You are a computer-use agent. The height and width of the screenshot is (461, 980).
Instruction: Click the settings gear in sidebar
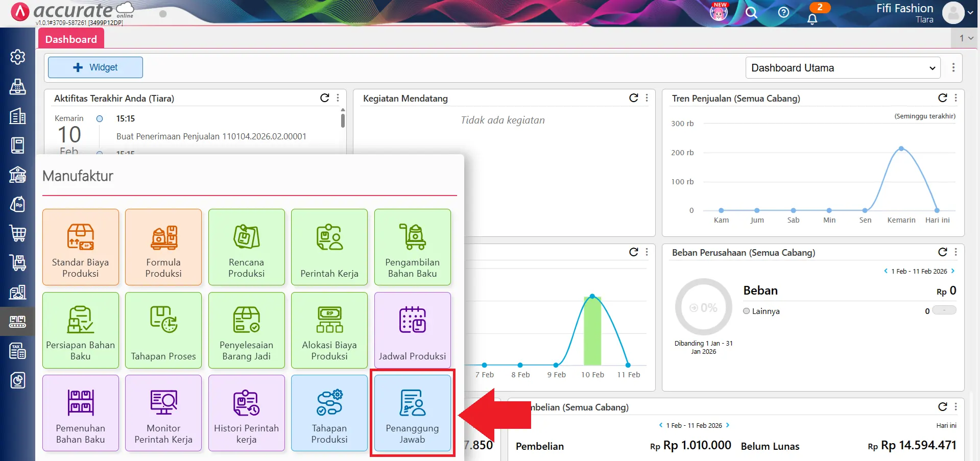pos(18,57)
